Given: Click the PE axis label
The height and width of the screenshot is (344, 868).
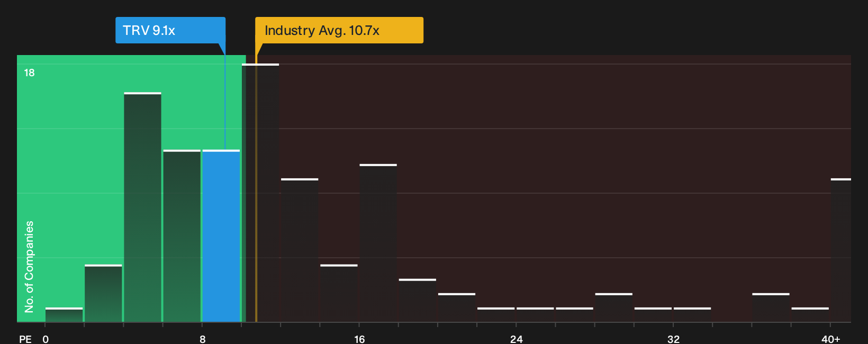Looking at the screenshot, I should click(25, 339).
